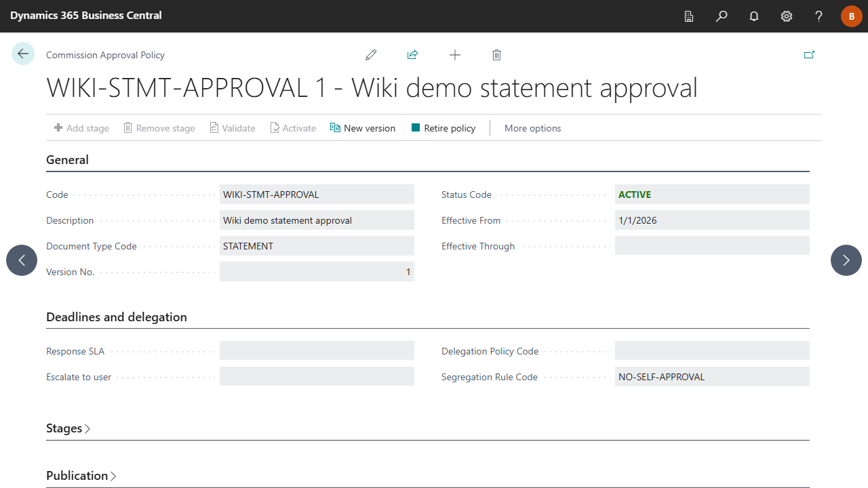868x488 pixels.
Task: Click the Segregation Rule Code field
Action: [x=712, y=377]
